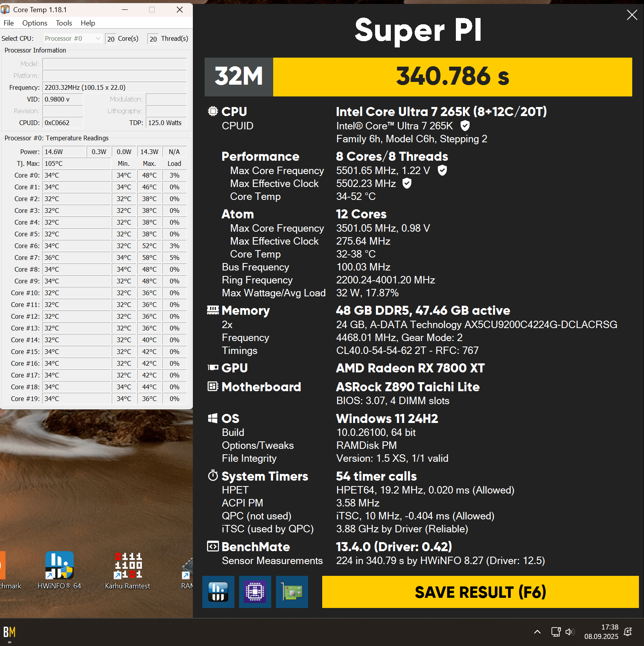Click the verified shield next to 5501.65 MHz, 1.22 V

click(442, 171)
